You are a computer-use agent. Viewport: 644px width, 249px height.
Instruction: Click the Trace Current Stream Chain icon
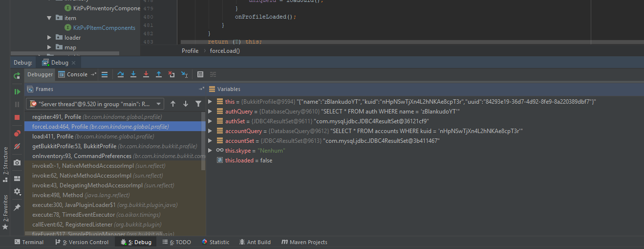point(213,74)
